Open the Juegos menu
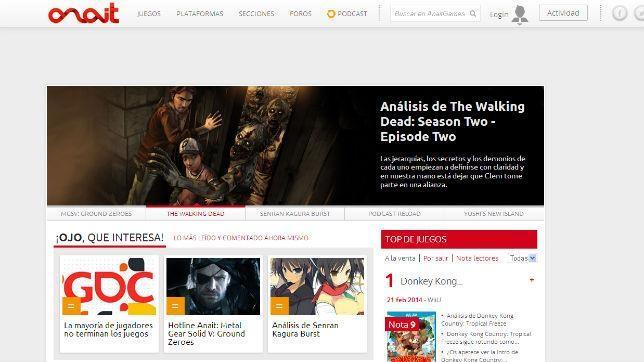This screenshot has height=362, width=644. click(149, 14)
